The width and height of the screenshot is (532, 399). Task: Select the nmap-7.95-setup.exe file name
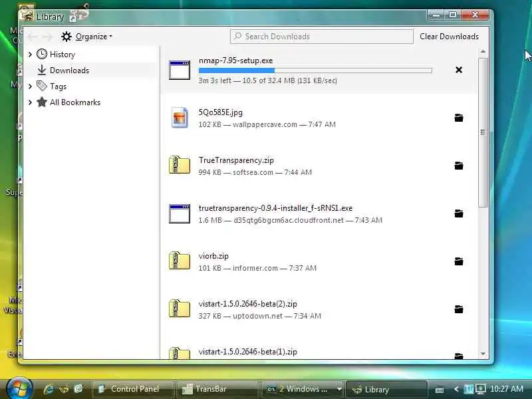(235, 61)
